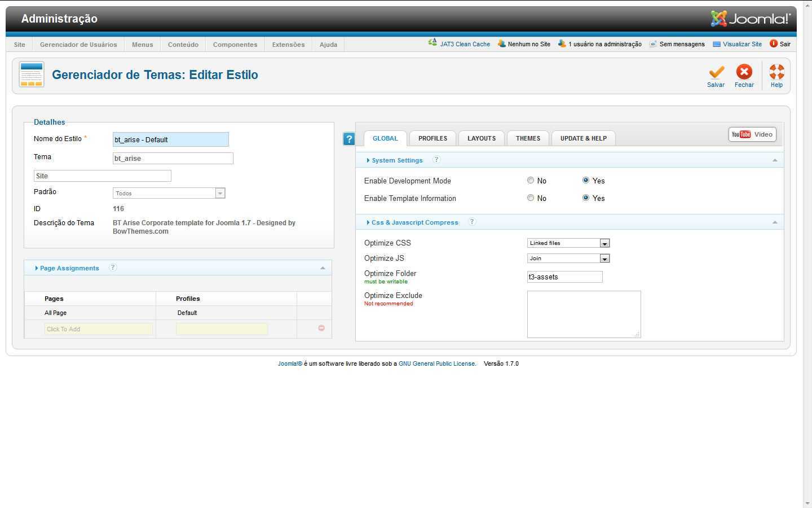Switch to the PROFILES tab

click(x=433, y=138)
